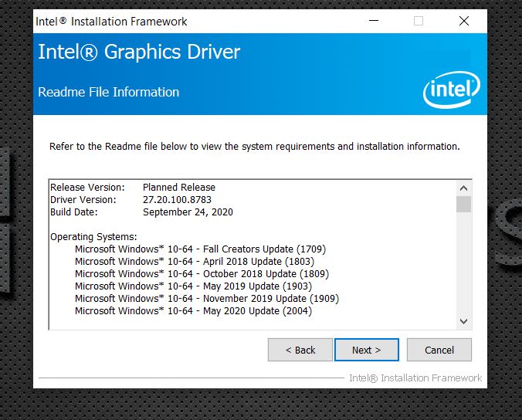The height and width of the screenshot is (420, 522).
Task: Click the Operating Systems: heading
Action: (x=93, y=237)
